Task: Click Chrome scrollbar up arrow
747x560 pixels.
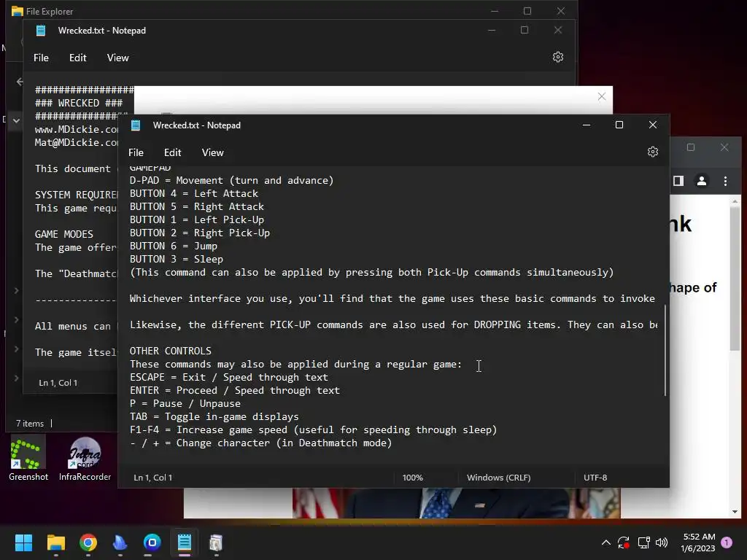Action: coord(735,201)
